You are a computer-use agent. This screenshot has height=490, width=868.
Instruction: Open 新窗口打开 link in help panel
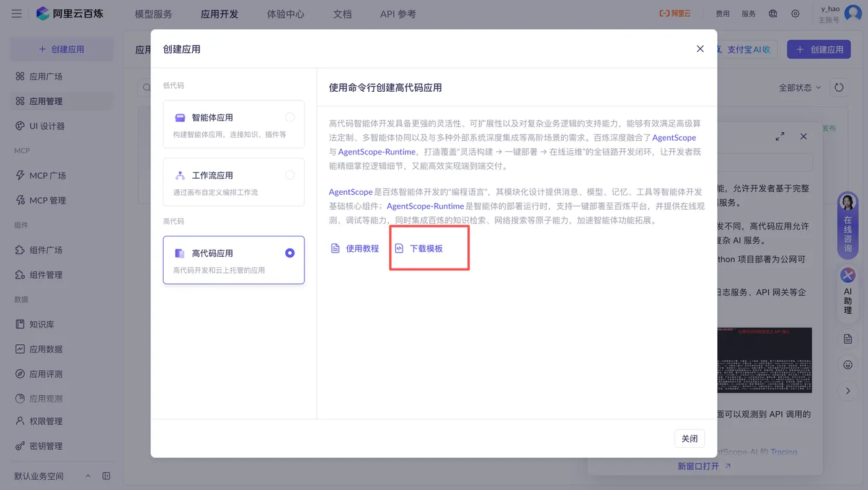(704, 466)
